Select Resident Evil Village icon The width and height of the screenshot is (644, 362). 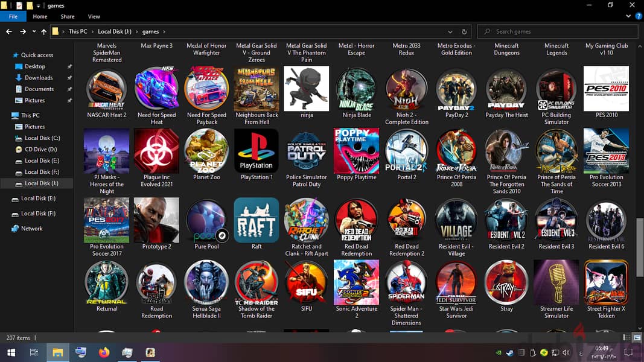[456, 220]
